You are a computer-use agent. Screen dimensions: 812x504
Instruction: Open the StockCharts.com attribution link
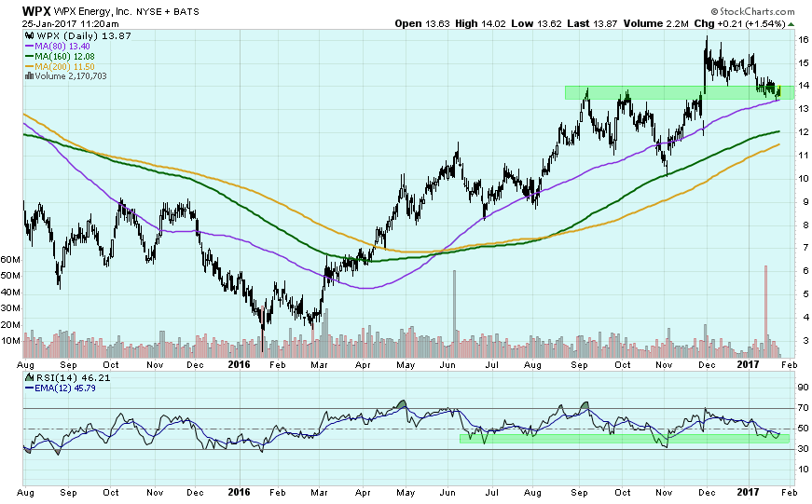752,11
